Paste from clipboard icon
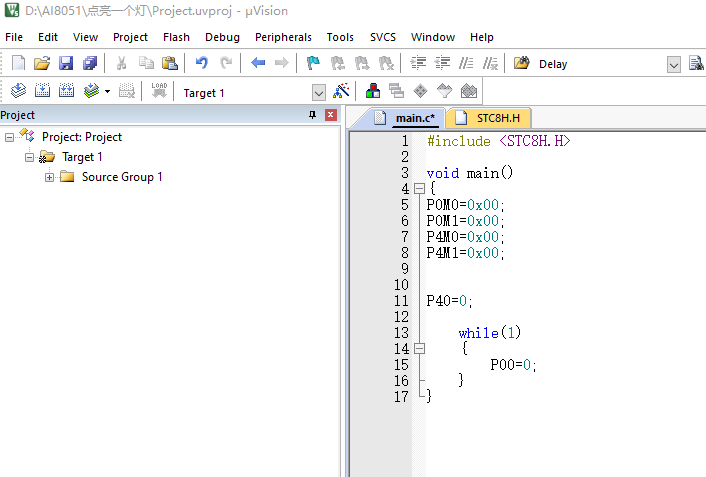This screenshot has height=477, width=706. click(170, 63)
